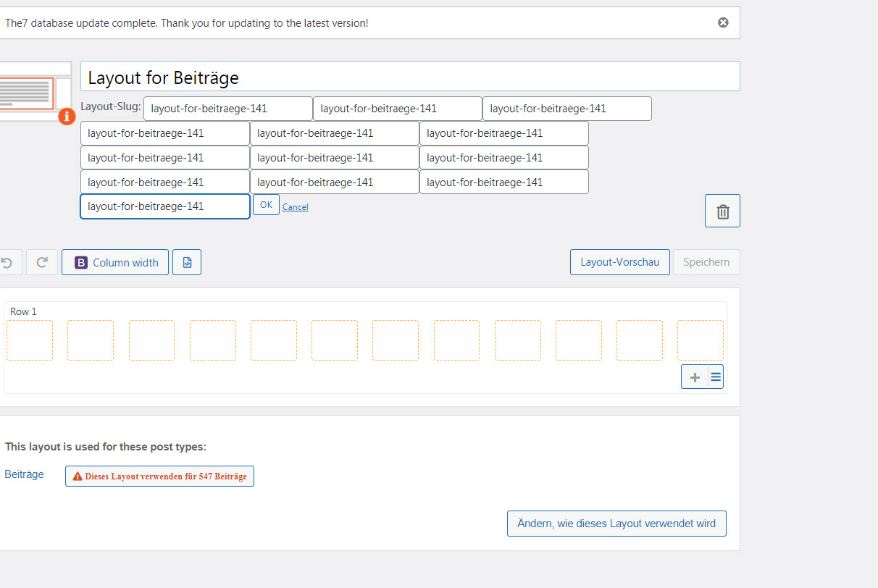
Task: Cancel slug editing
Action: [296, 207]
